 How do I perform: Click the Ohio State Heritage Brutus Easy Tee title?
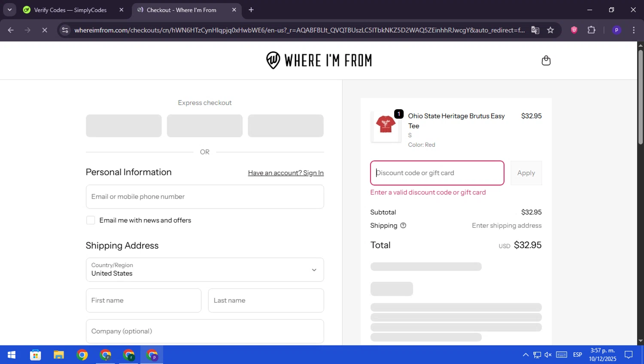pyautogui.click(x=456, y=121)
